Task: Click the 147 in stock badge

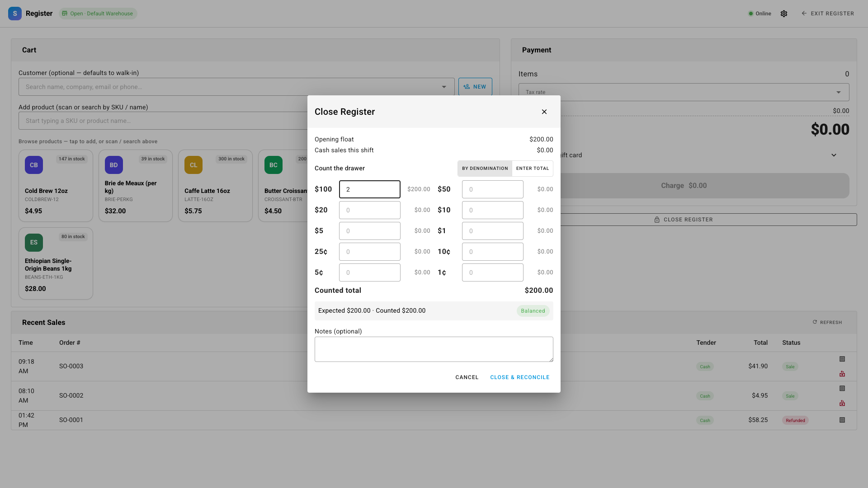Action: click(71, 159)
